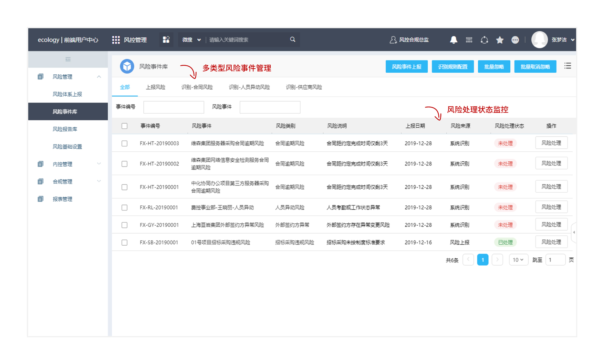Toggle the select-all checkbox in table header

[124, 126]
